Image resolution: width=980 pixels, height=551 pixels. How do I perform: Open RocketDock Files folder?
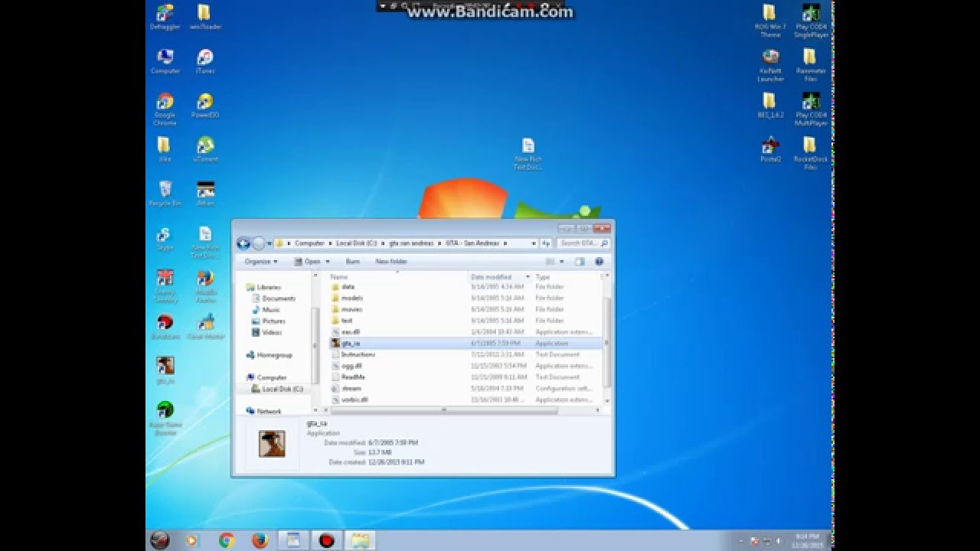click(810, 153)
